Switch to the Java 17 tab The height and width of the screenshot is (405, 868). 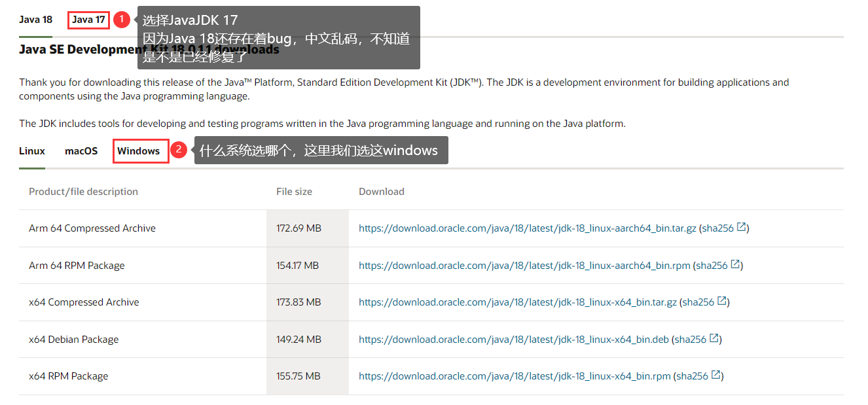[x=88, y=20]
